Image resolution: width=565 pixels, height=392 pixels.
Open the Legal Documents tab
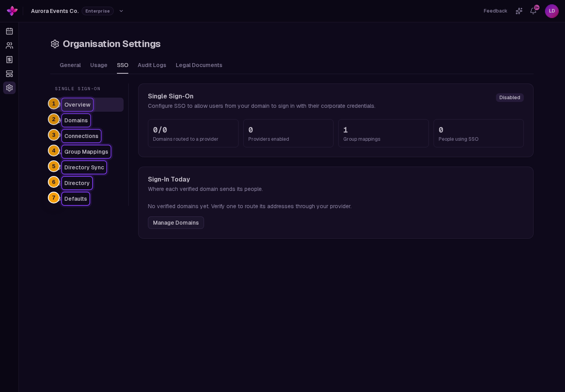pos(199,65)
